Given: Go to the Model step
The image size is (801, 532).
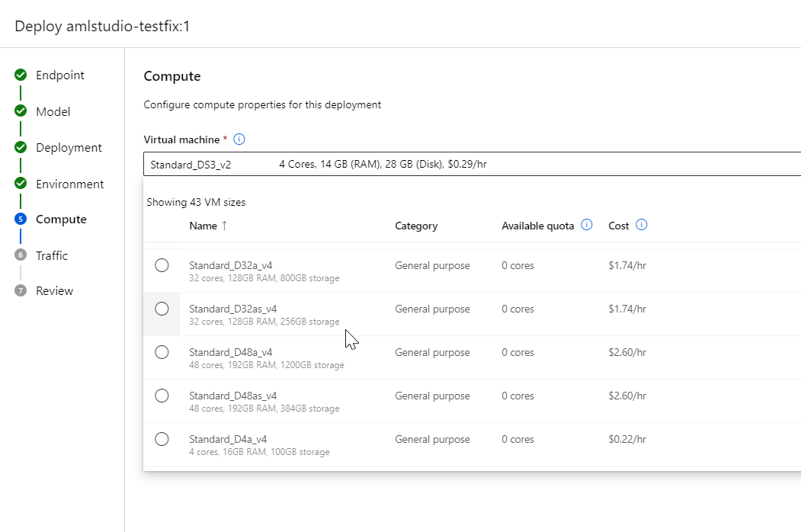Looking at the screenshot, I should pos(53,111).
